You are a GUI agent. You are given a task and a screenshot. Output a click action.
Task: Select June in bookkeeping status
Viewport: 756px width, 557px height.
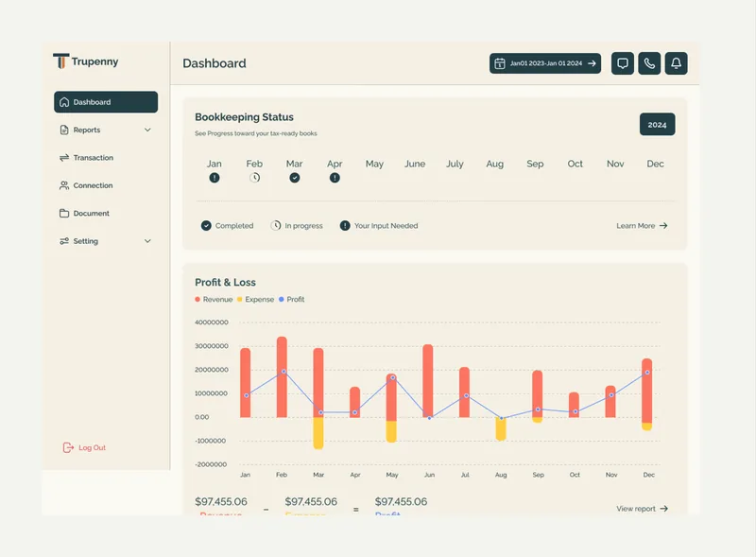[x=415, y=164]
